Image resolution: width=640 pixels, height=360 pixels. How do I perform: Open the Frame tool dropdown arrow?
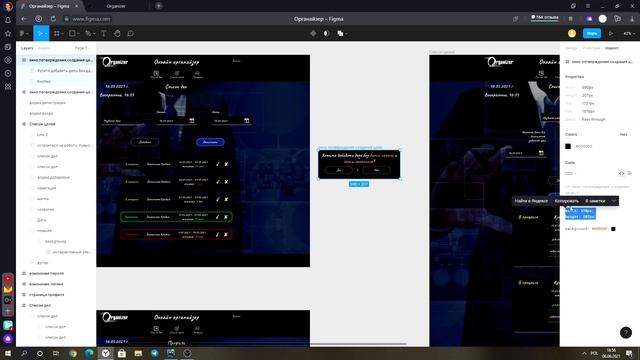62,34
